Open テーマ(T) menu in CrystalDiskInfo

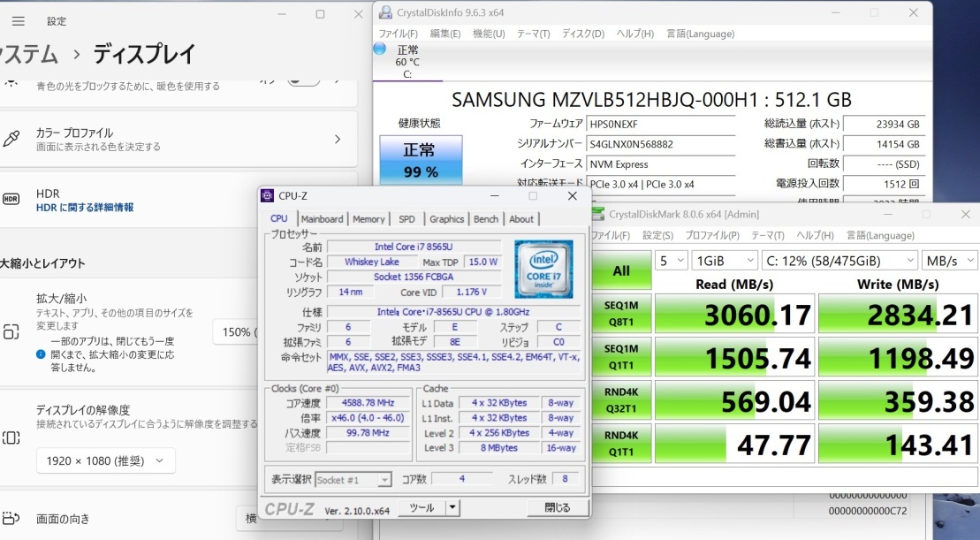[533, 34]
